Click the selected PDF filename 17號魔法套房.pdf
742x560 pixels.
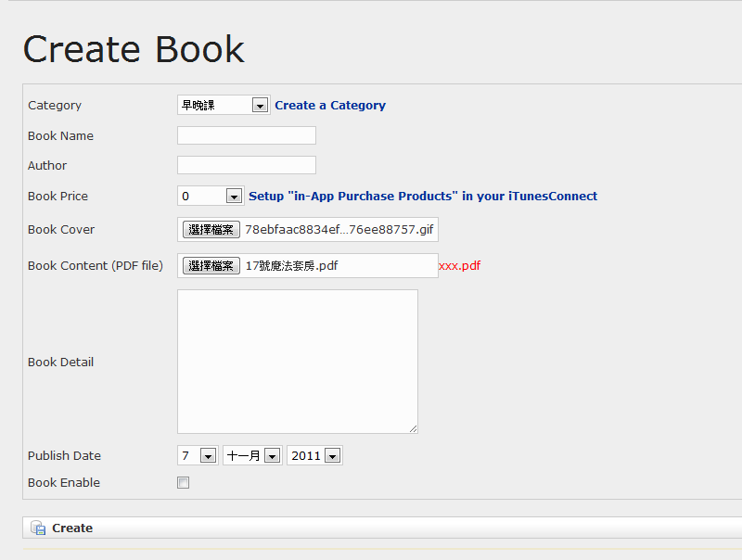[291, 265]
